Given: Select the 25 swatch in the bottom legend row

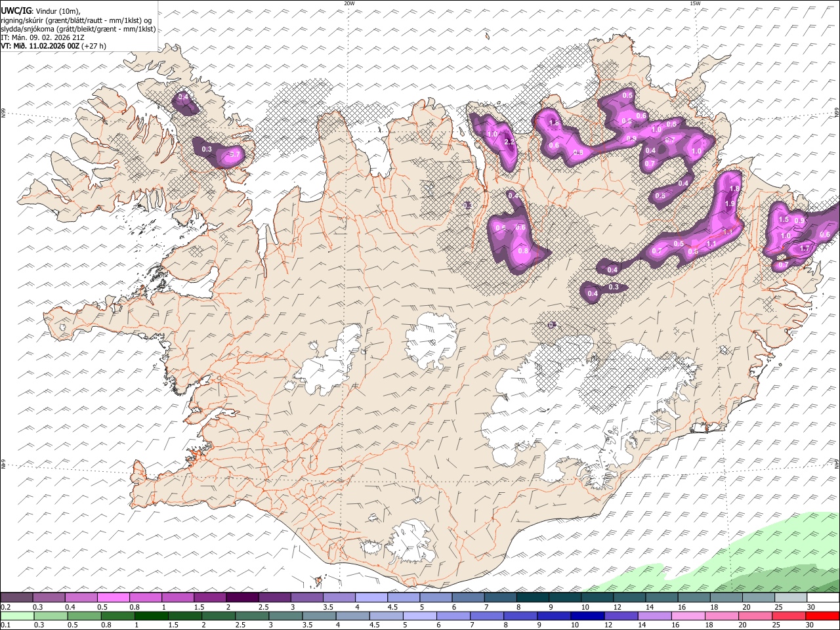Looking at the screenshot, I should [x=789, y=616].
